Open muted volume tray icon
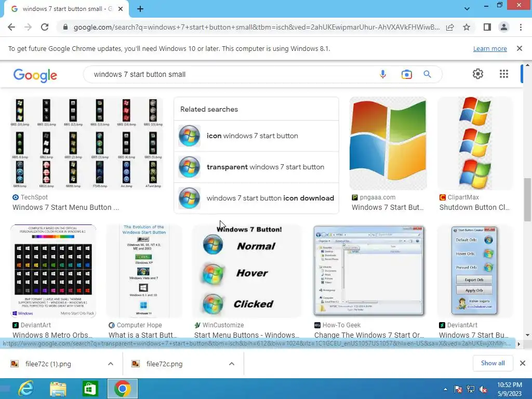Viewport: 532px width, 399px height. click(x=483, y=389)
